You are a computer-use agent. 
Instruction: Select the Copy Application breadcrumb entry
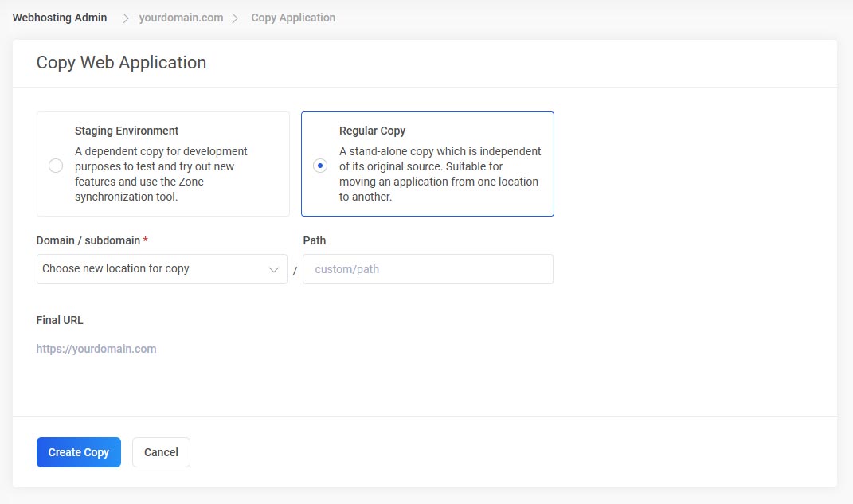tap(293, 17)
